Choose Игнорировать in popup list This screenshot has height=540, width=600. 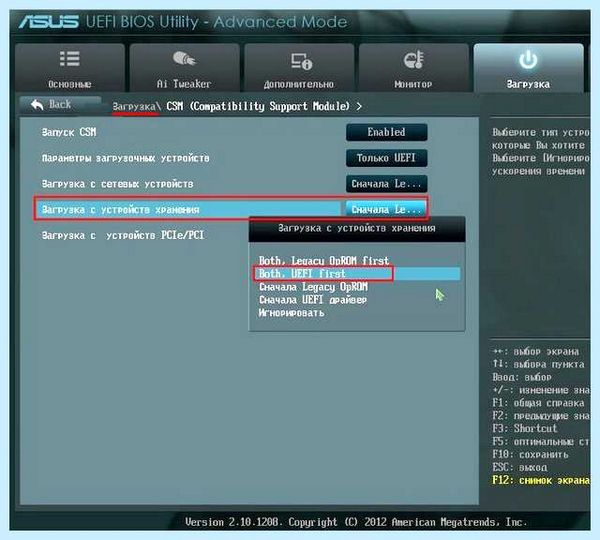tap(292, 313)
